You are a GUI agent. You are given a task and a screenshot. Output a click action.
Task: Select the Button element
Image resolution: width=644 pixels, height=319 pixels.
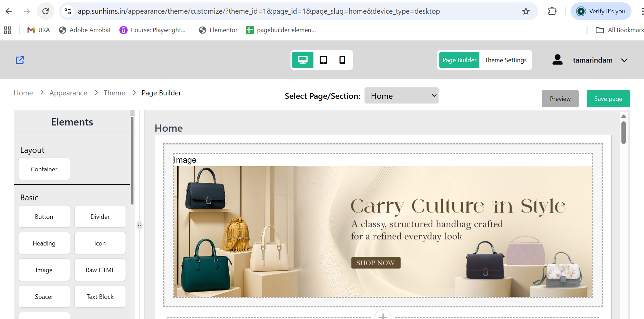(x=44, y=216)
